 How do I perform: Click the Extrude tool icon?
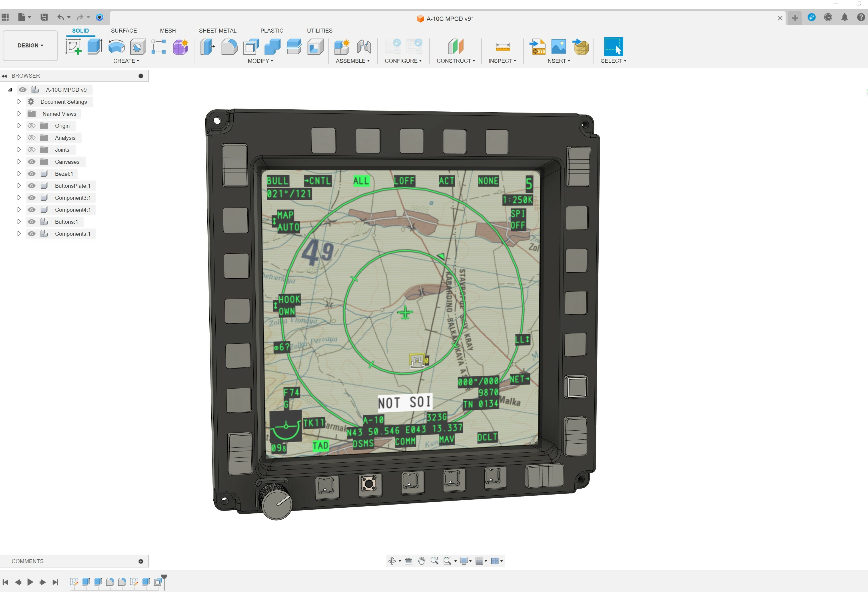95,47
